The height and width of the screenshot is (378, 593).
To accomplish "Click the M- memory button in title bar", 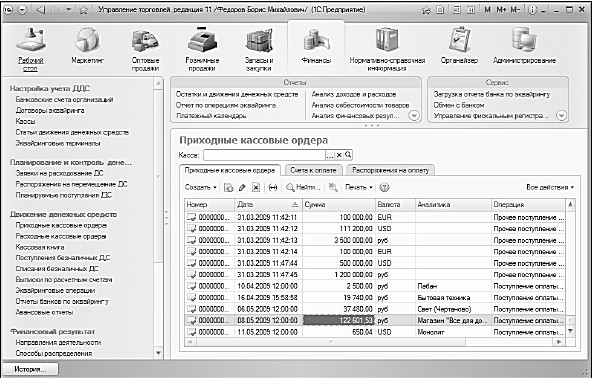I will (515, 10).
